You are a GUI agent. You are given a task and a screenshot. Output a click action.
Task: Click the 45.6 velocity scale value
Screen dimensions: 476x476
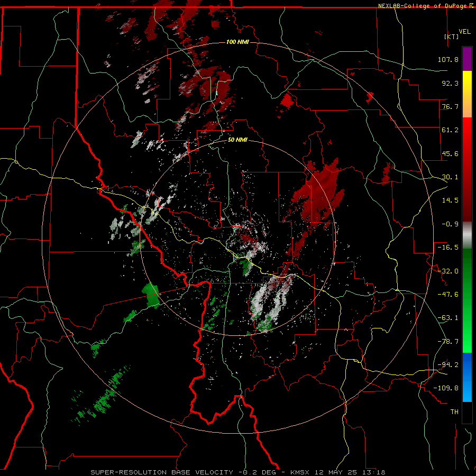[x=450, y=153]
